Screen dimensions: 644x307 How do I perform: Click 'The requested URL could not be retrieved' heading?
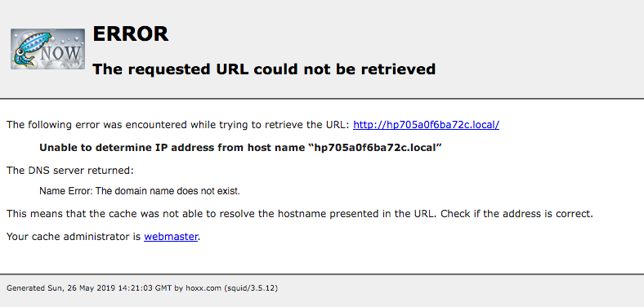[x=264, y=69]
